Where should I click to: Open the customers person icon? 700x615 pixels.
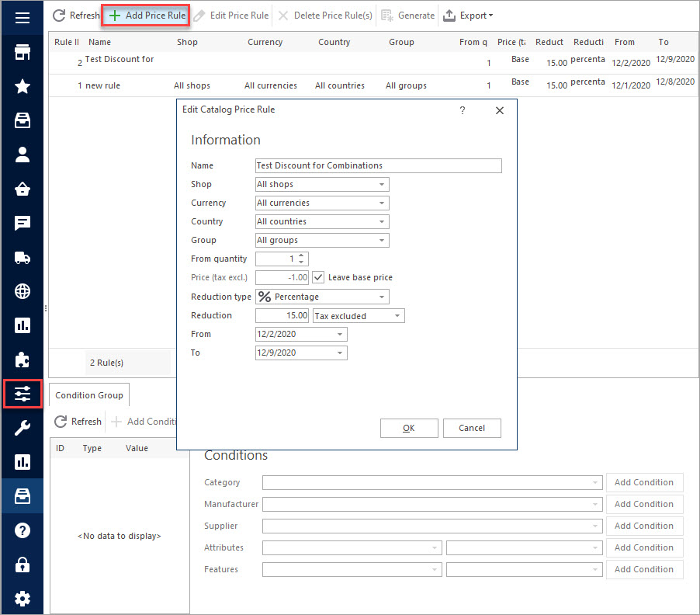click(x=23, y=155)
